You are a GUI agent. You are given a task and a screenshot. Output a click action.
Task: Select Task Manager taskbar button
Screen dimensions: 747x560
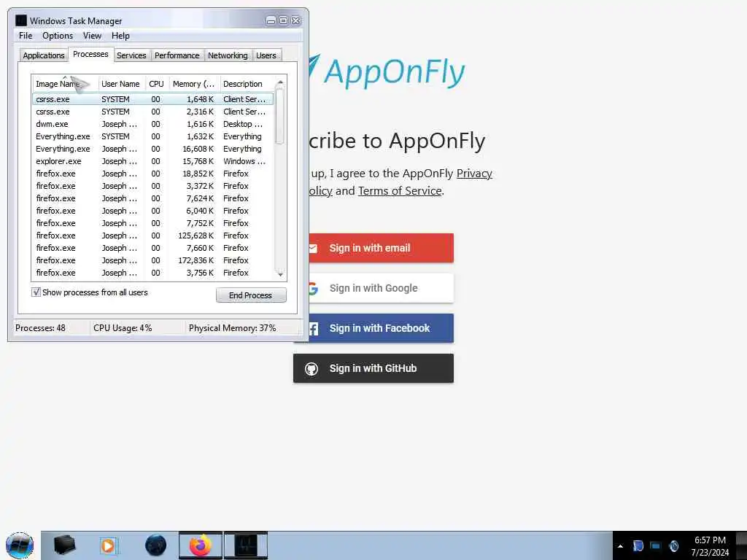click(246, 545)
